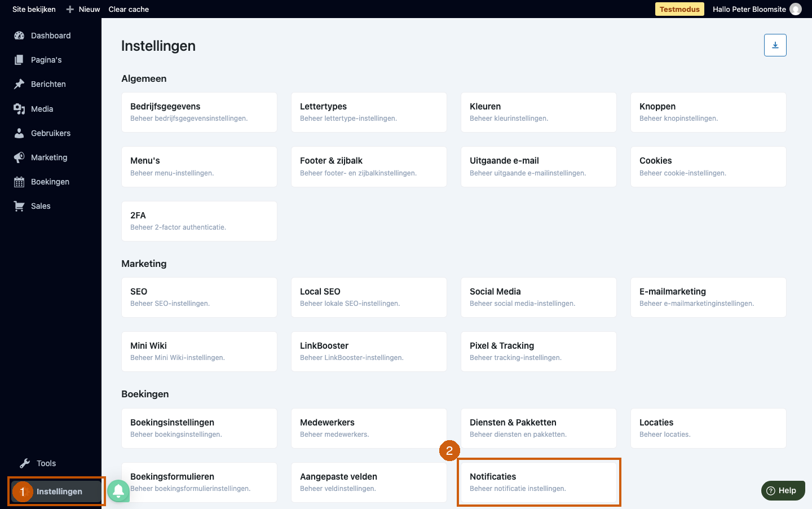Viewport: 812px width, 509px height.
Task: Click the plus icon beside Nieuw
Action: coord(70,9)
